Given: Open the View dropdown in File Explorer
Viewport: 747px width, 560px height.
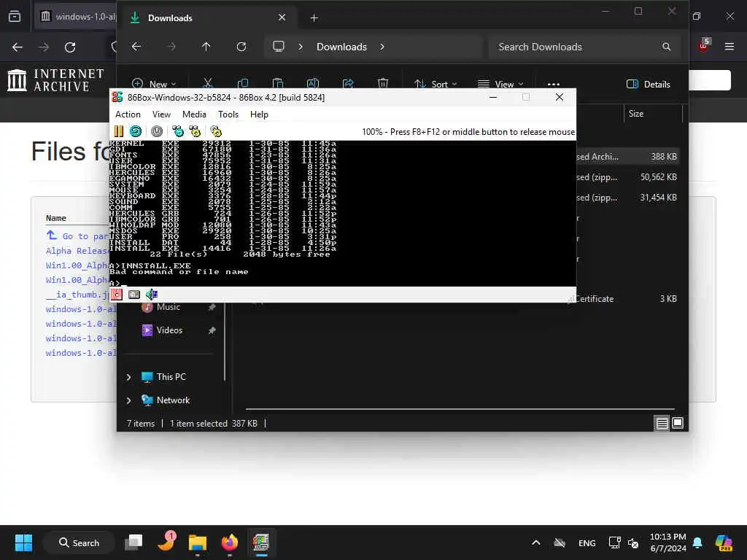Looking at the screenshot, I should 500,84.
